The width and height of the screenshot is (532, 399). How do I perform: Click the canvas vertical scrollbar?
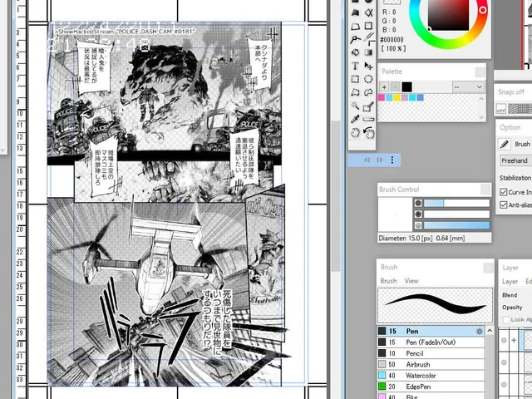pyautogui.click(x=336, y=196)
